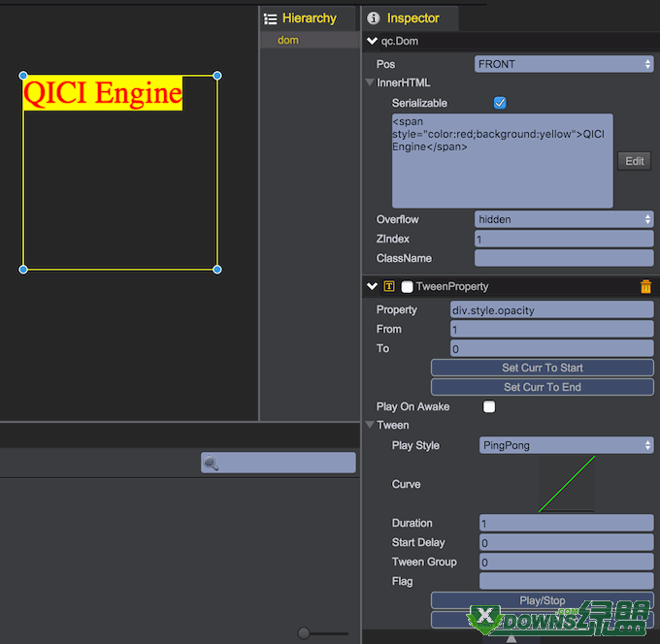Screen dimensions: 660x644
Task: Click the Flag input field
Action: click(566, 581)
